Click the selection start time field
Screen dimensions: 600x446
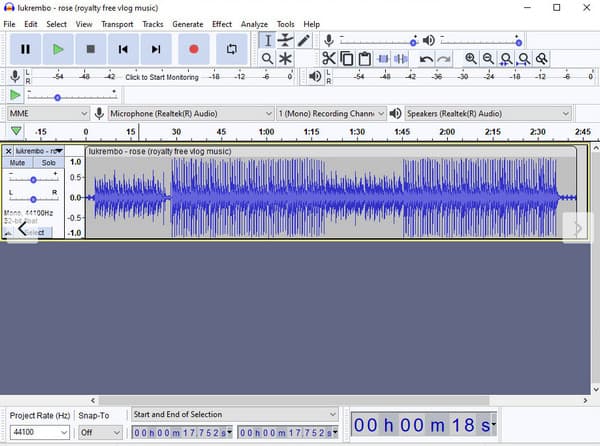point(182,433)
